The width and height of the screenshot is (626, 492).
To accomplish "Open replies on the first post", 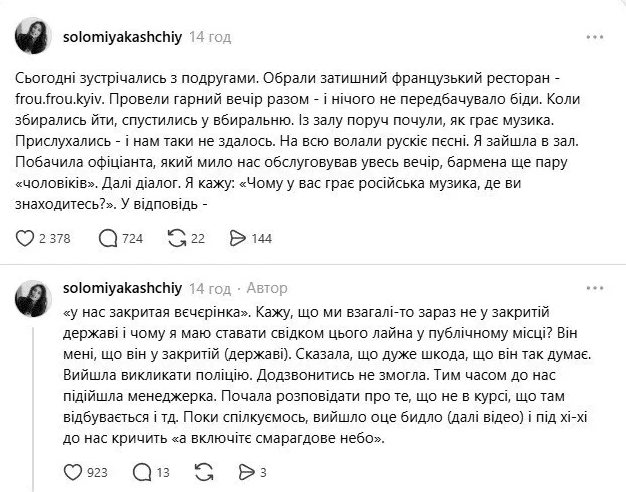I will click(108, 238).
